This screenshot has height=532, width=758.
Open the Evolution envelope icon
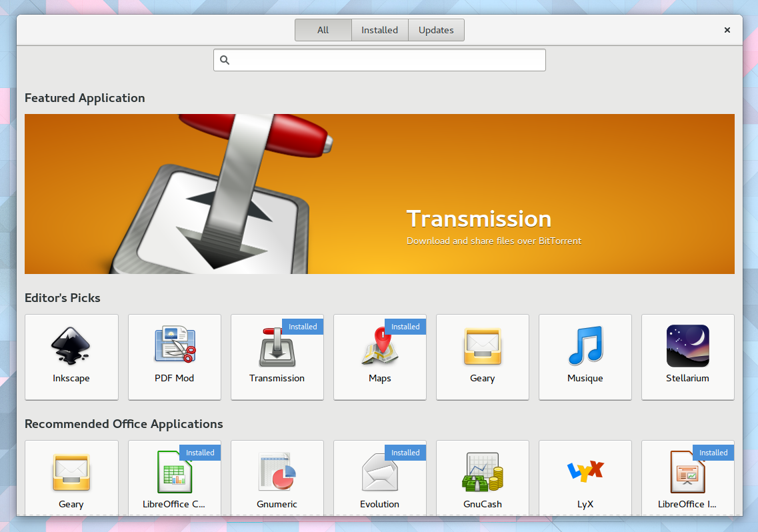coord(379,472)
